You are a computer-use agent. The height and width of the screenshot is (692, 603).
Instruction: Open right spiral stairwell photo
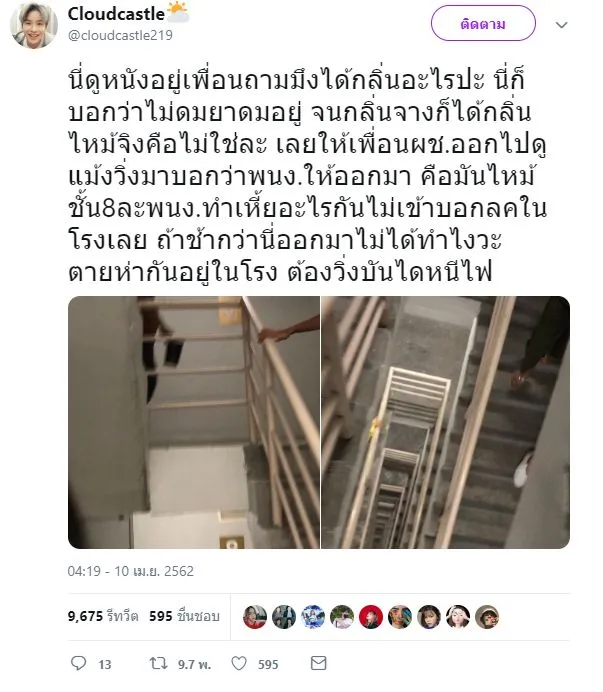[445, 422]
